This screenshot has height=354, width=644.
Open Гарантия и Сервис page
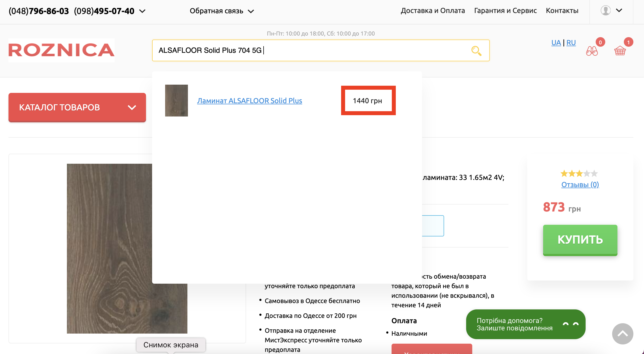pyautogui.click(x=505, y=11)
